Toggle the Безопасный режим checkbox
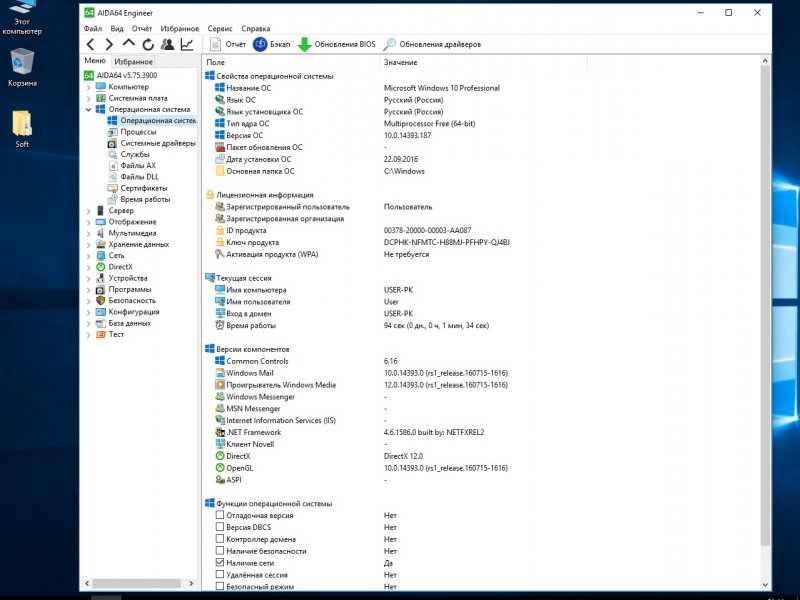This screenshot has width=800, height=600. (220, 586)
